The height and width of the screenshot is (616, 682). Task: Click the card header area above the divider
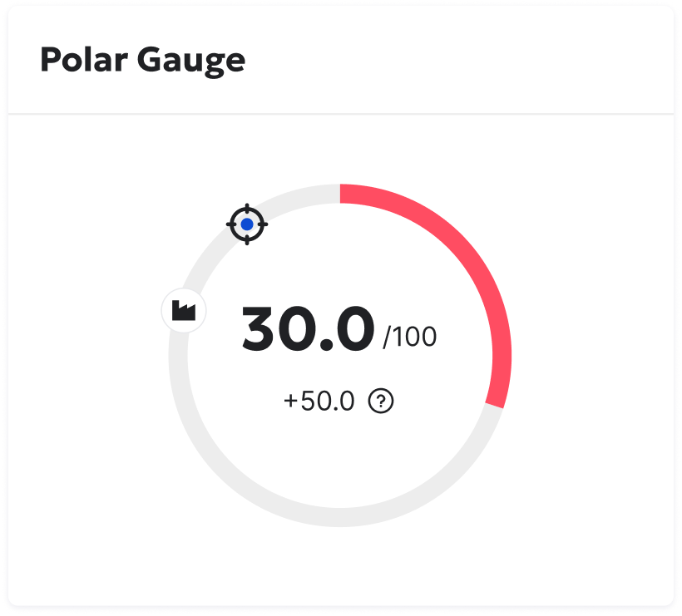click(341, 60)
